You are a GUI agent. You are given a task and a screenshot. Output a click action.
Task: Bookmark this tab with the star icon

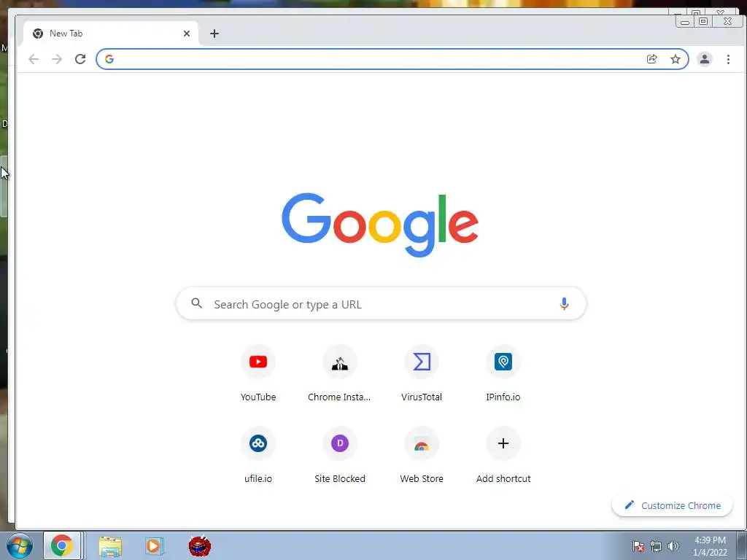pyautogui.click(x=675, y=59)
